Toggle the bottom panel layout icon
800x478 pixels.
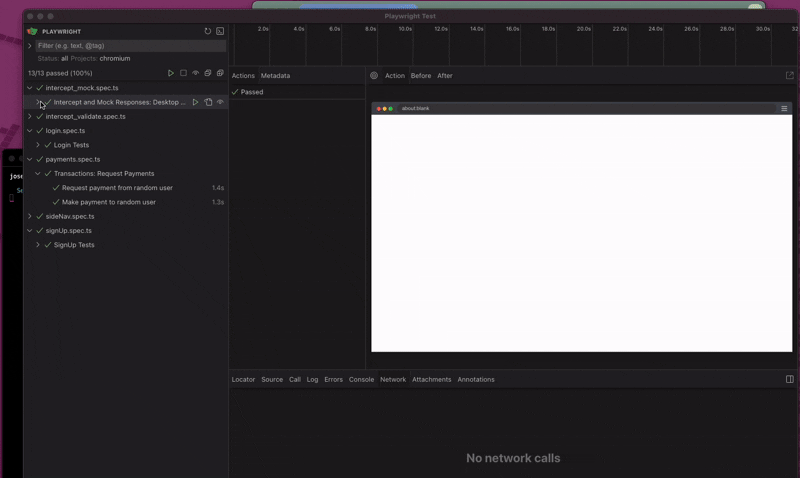pos(789,380)
